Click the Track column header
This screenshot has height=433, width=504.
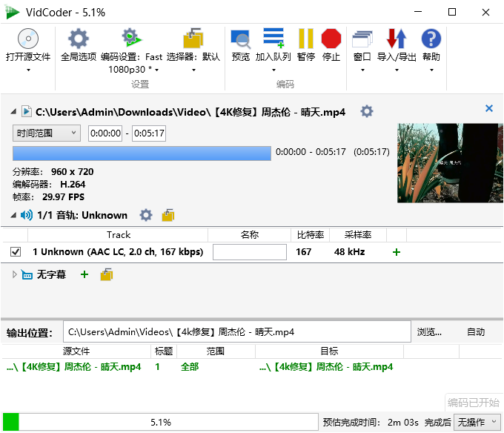pyautogui.click(x=118, y=235)
